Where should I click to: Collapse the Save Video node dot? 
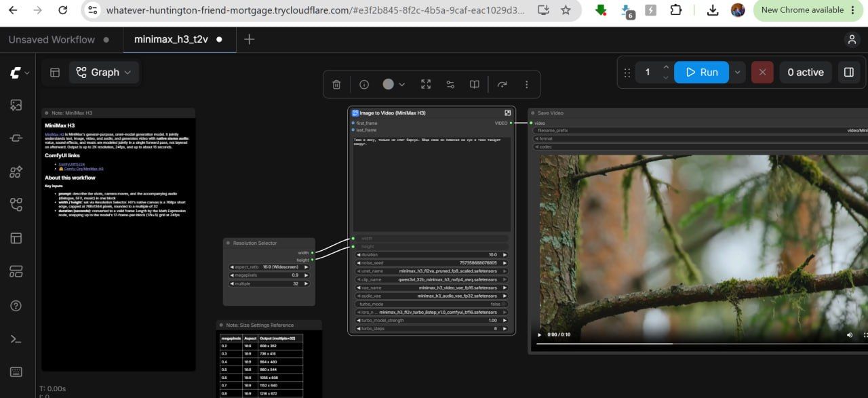(x=532, y=113)
